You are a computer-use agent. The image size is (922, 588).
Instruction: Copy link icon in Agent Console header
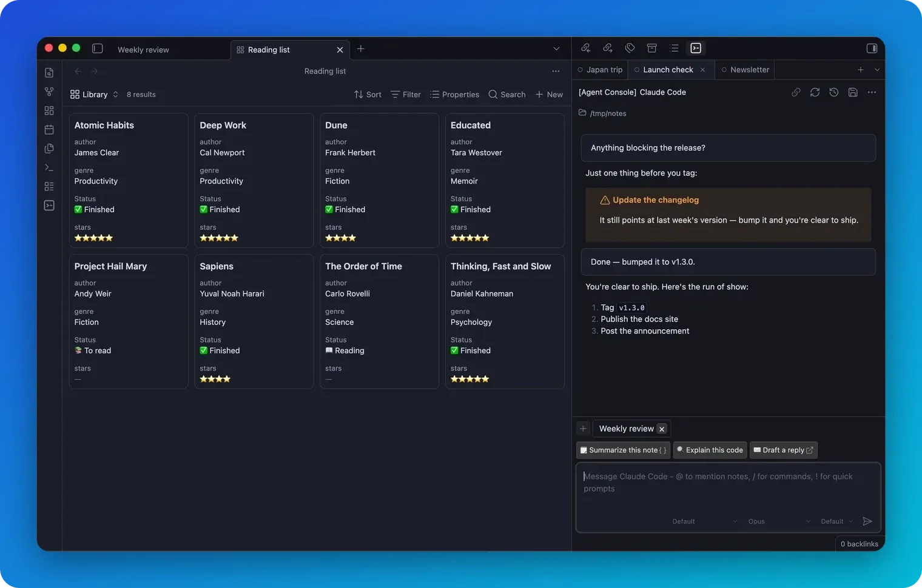tap(796, 92)
